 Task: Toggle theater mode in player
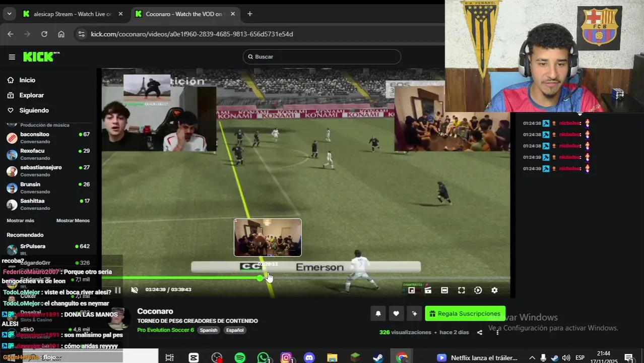[x=444, y=290]
